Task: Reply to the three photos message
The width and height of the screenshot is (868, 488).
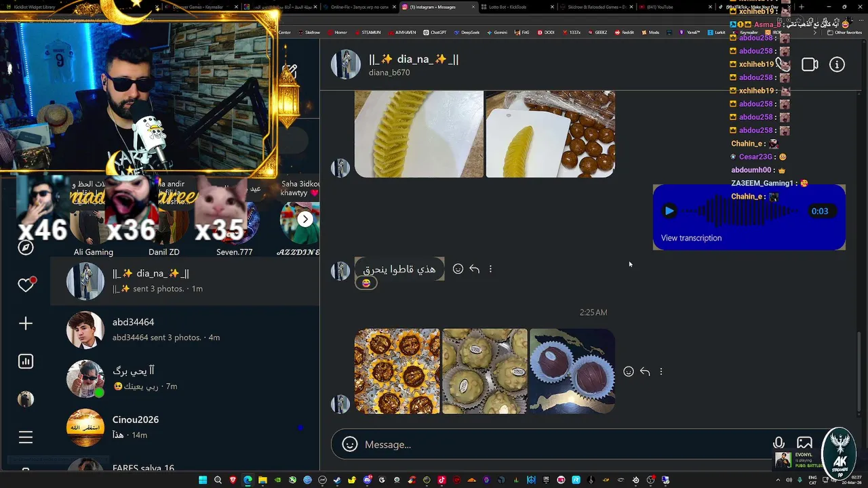Action: (x=645, y=371)
